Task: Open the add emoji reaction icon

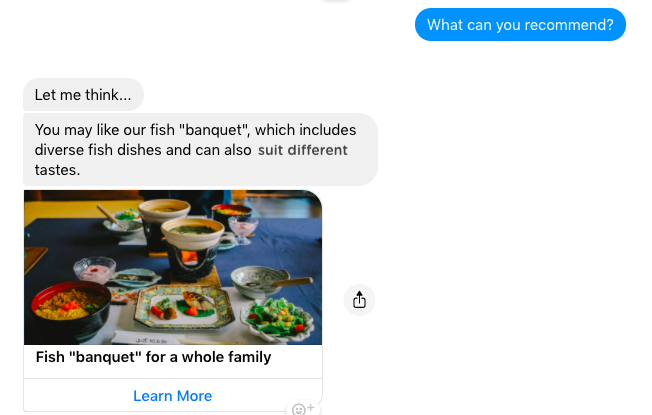Action: [303, 409]
